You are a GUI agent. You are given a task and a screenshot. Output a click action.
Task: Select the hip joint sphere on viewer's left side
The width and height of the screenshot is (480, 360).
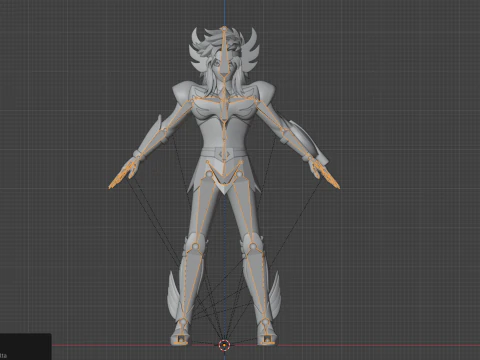209,174
